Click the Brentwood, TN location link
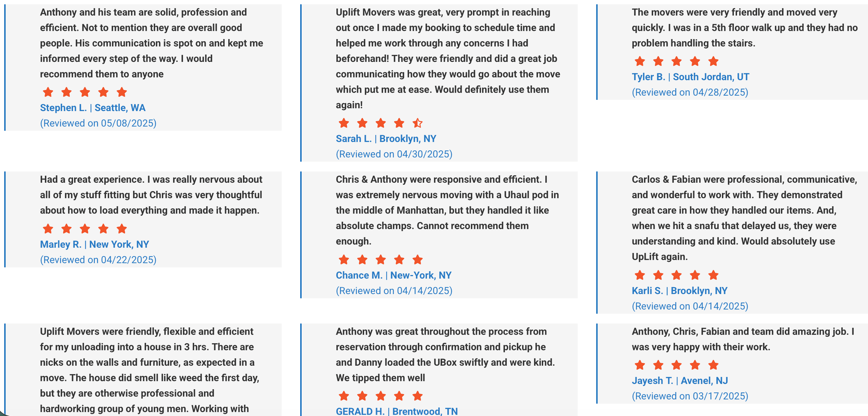 pos(425,411)
